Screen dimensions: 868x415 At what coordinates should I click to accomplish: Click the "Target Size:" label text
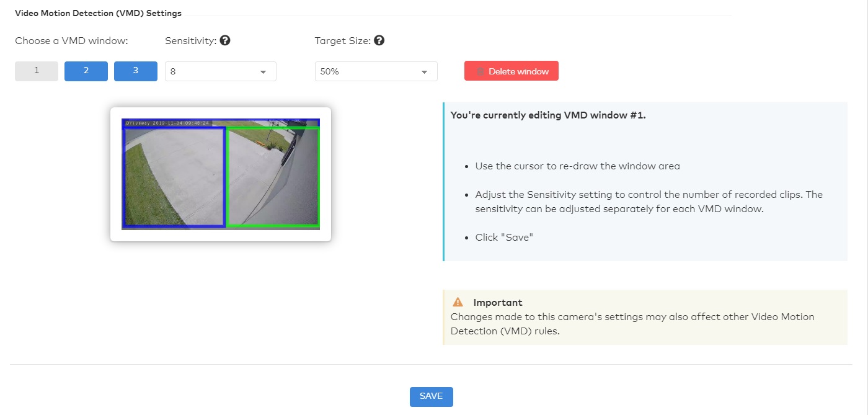(342, 41)
